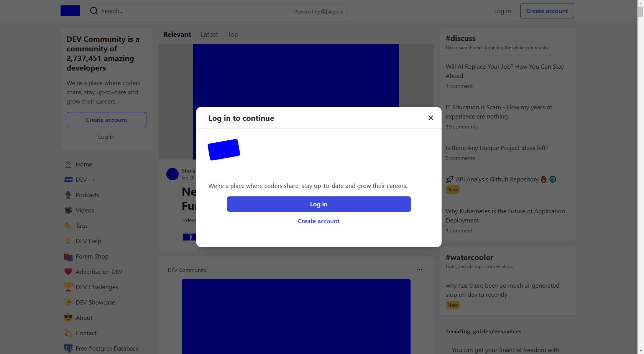644x354 pixels.
Task: Click the search magnifier icon
Action: [x=94, y=11]
